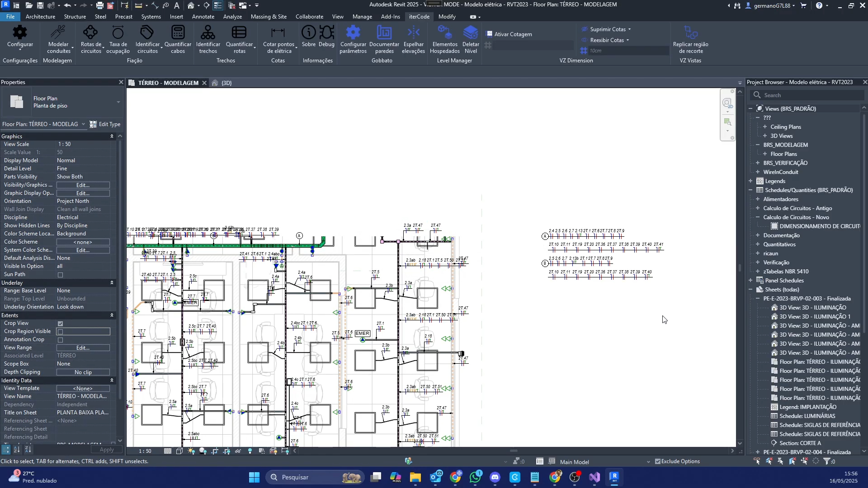Toggle Exclude Options checkbox in status bar
The image size is (868, 488).
click(x=658, y=461)
